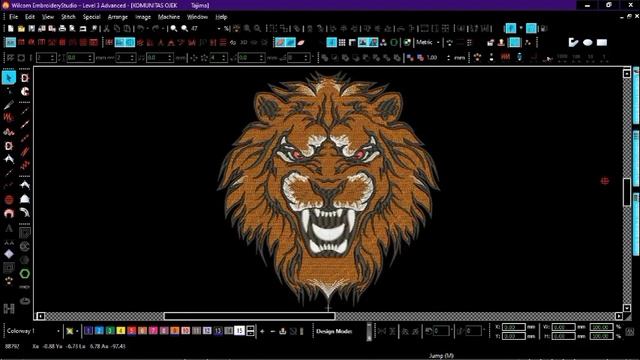Image resolution: width=640 pixels, height=360 pixels.
Task: Open the Image menu
Action: click(143, 17)
